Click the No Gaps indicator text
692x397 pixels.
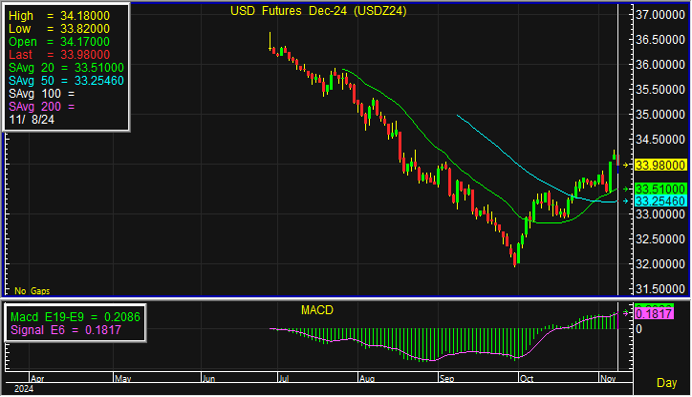pos(32,291)
